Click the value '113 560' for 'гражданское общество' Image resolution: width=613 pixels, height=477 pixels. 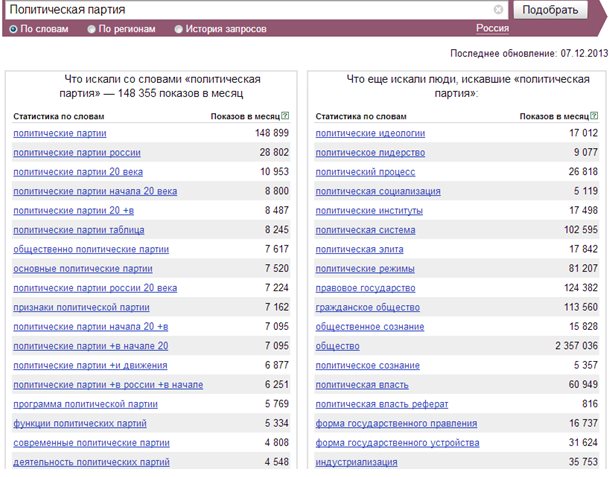[581, 307]
